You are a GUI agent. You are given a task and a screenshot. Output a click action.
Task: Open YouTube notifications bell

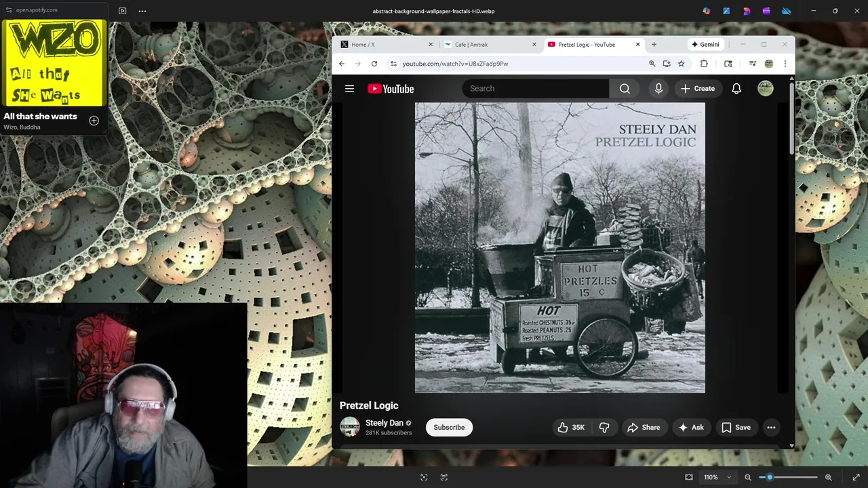click(736, 89)
